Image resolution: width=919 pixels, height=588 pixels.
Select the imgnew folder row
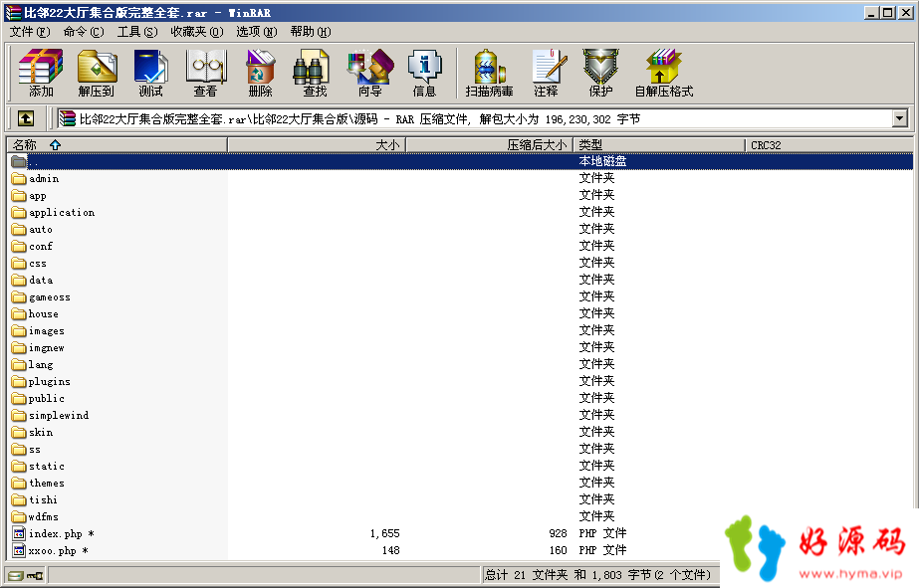pyautogui.click(x=460, y=348)
